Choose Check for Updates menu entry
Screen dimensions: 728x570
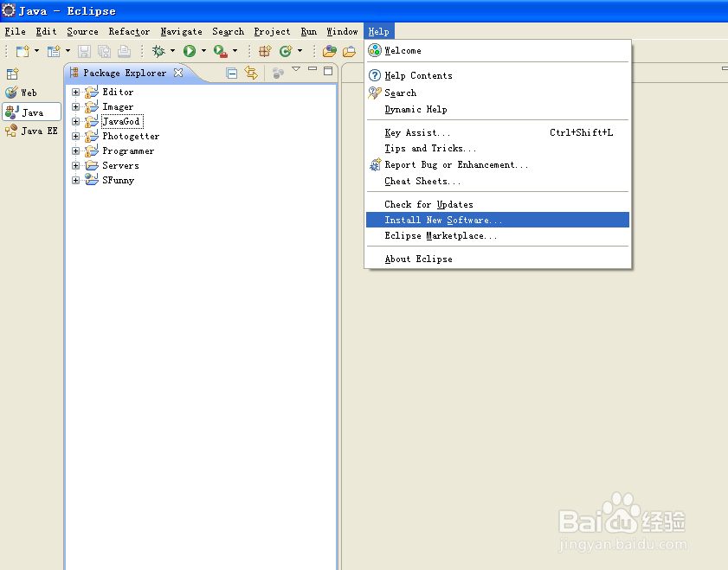[497, 204]
